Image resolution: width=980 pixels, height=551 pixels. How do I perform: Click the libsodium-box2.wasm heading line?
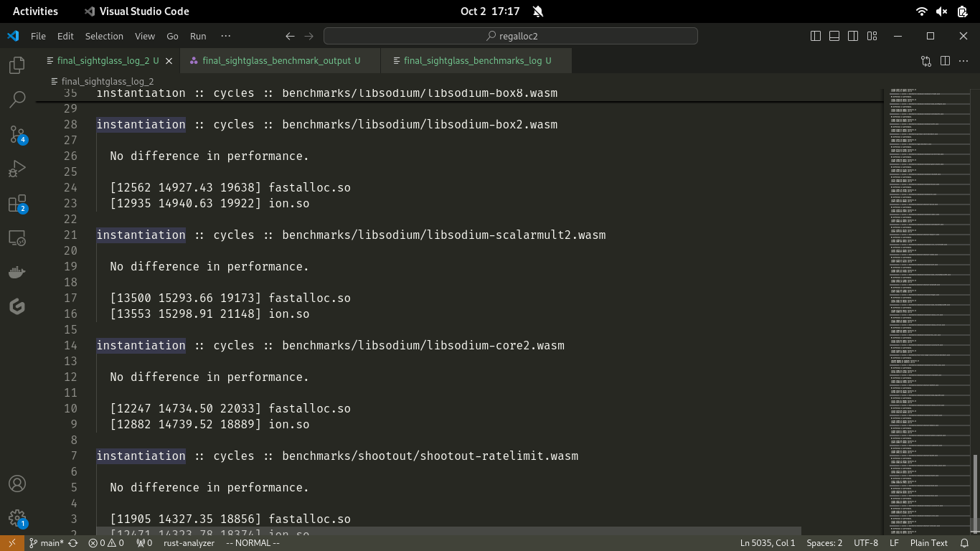pyautogui.click(x=327, y=124)
